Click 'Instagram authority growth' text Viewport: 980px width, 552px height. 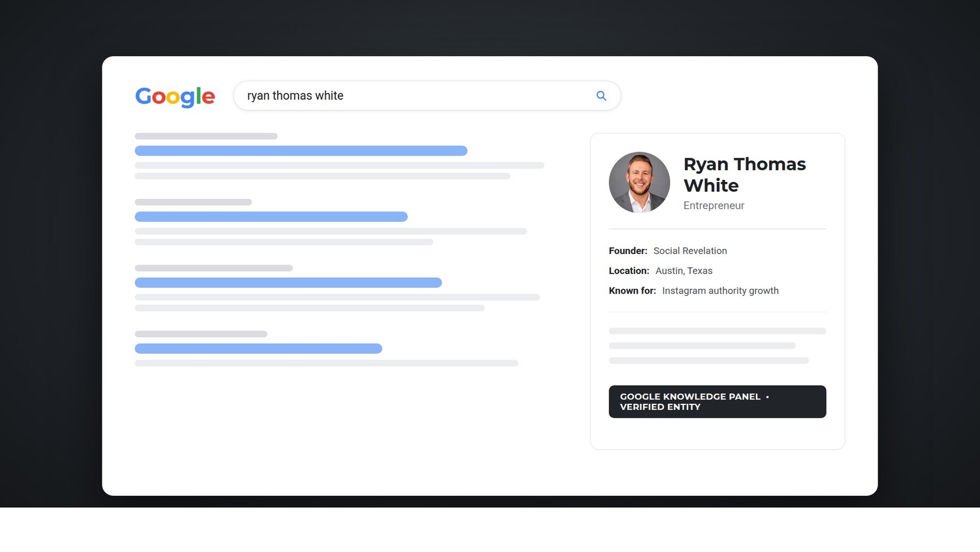click(x=720, y=291)
